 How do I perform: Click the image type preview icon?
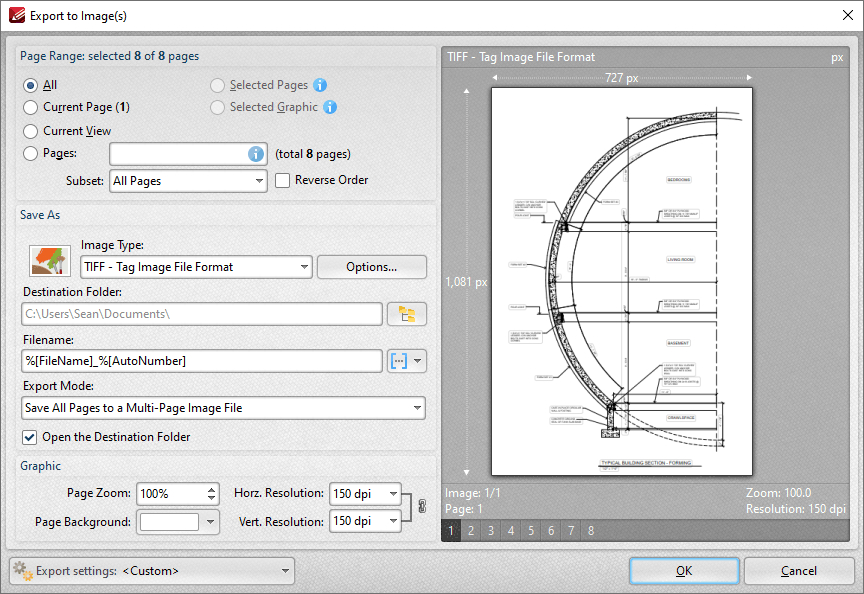tap(50, 260)
